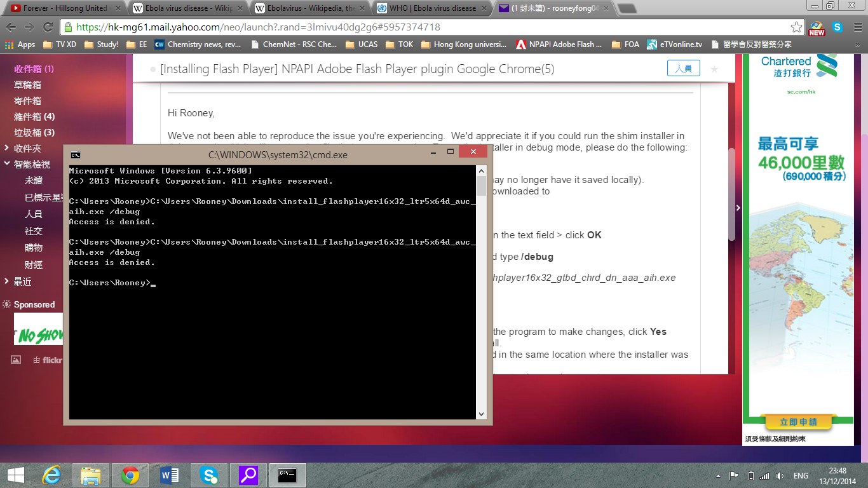The image size is (868, 488).
Task: Open the 草稿箱 drafts folder
Action: tap(27, 85)
